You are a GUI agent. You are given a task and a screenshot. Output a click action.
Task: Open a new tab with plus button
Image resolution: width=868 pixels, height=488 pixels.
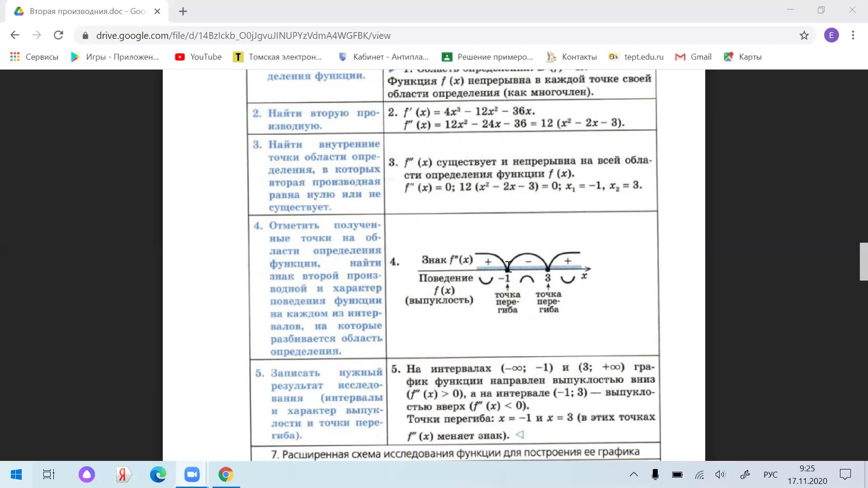click(x=183, y=11)
